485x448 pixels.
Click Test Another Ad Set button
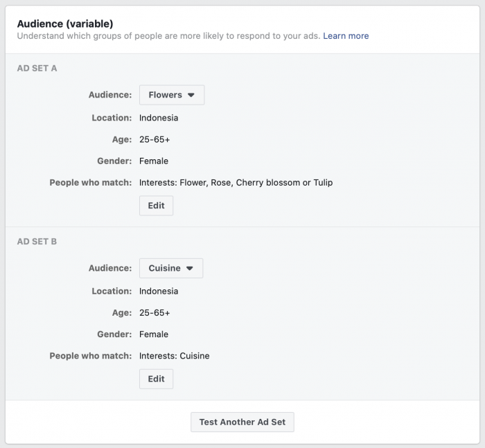(x=242, y=422)
